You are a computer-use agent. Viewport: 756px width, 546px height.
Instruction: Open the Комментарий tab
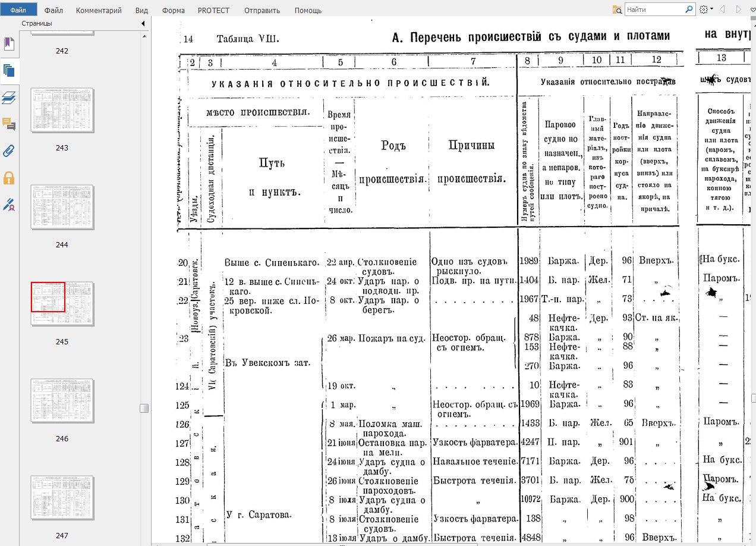99,10
